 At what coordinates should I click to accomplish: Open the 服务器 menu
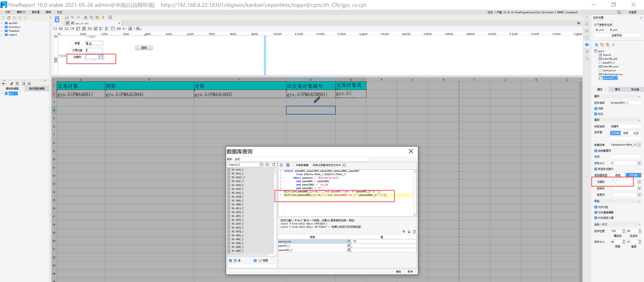[36, 12]
